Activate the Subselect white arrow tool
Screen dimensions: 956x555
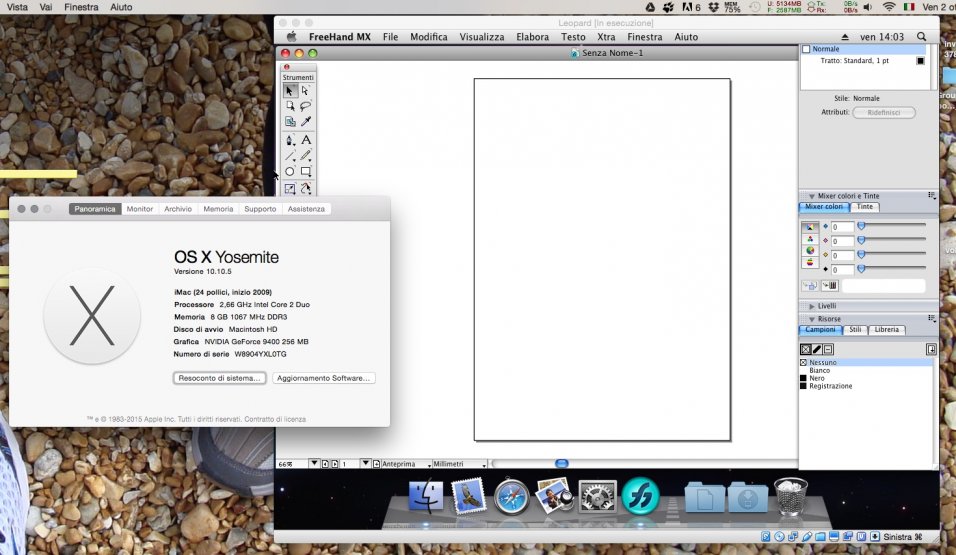tap(306, 91)
